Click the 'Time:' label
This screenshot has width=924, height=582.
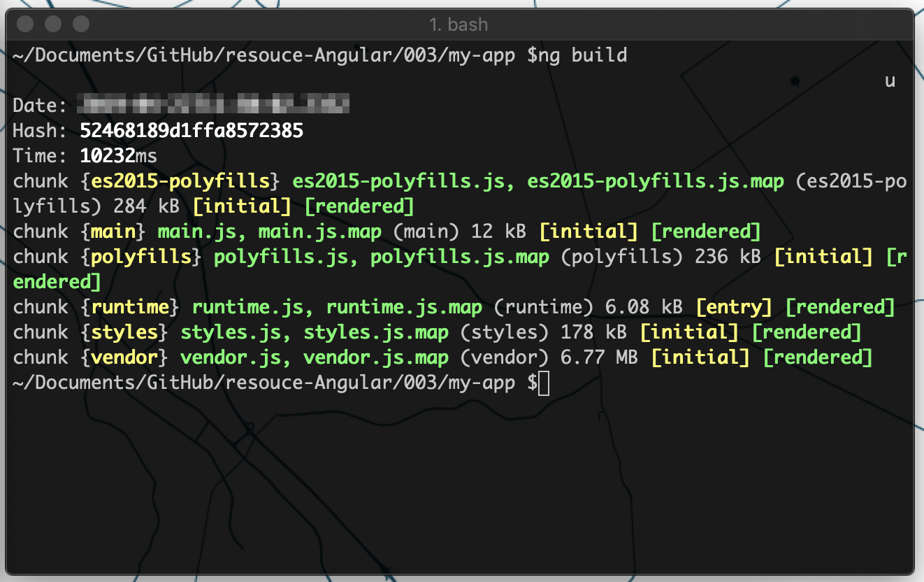click(x=41, y=156)
